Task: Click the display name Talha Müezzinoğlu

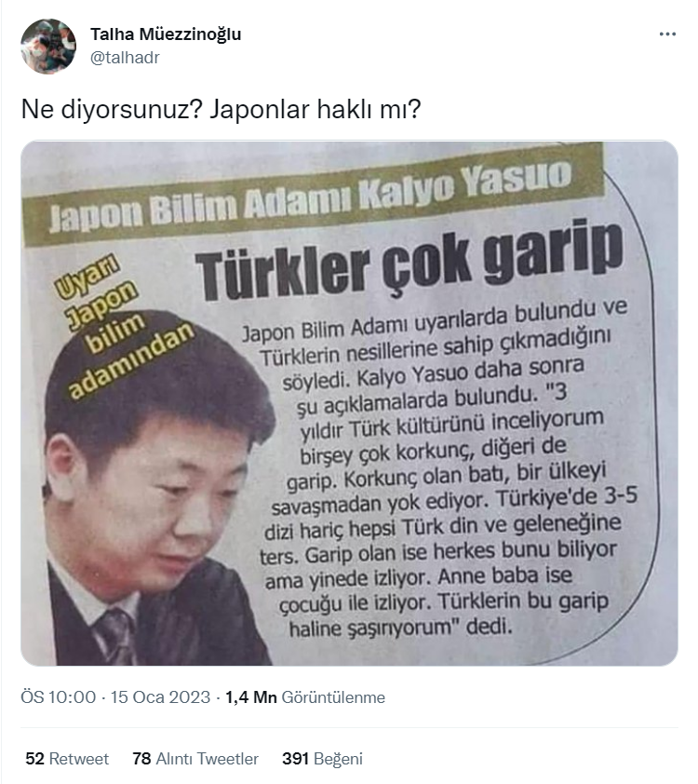Action: click(x=166, y=34)
